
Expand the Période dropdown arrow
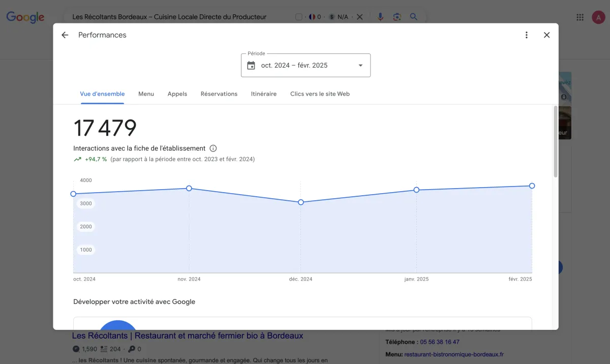click(360, 65)
